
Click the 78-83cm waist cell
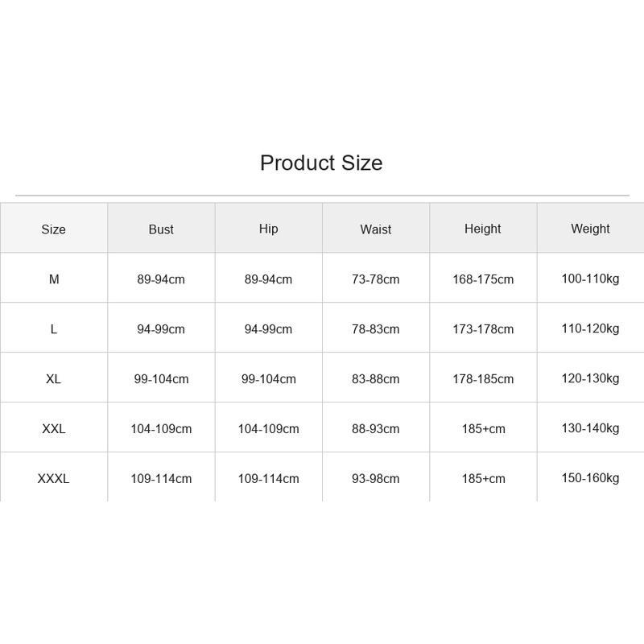375,328
